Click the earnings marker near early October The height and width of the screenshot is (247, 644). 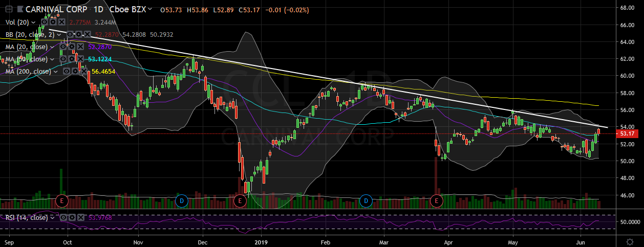click(62, 200)
